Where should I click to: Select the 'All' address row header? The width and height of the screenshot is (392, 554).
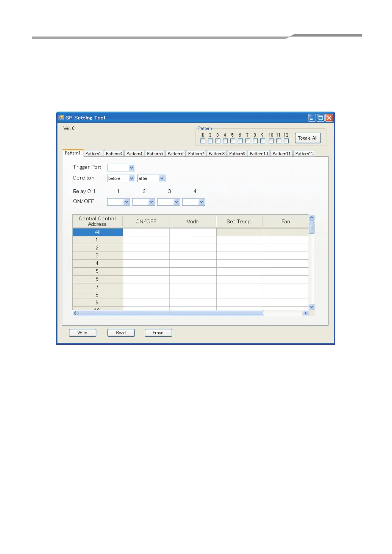(98, 232)
